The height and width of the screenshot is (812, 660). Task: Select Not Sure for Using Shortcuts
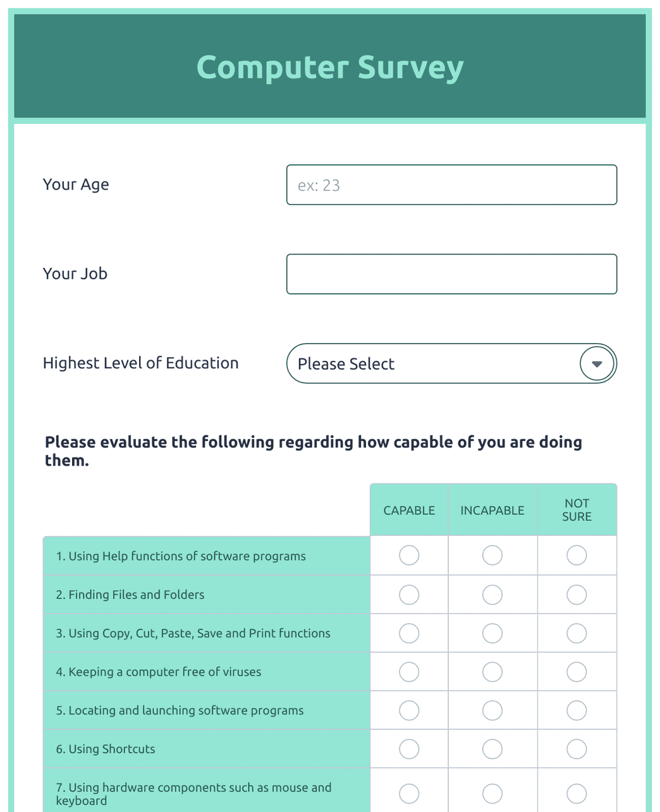(577, 748)
